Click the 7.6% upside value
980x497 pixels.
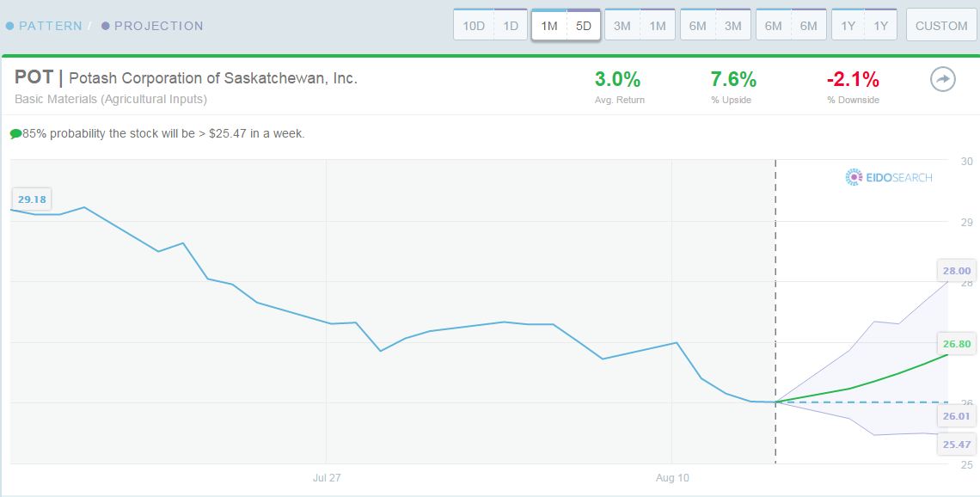(x=734, y=80)
